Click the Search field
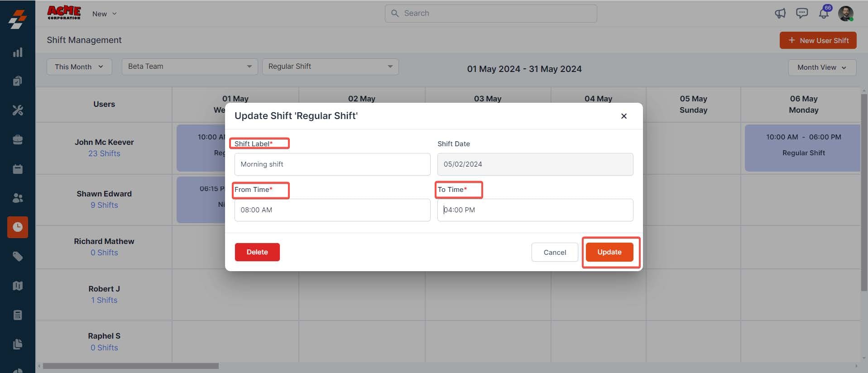 [x=491, y=14]
